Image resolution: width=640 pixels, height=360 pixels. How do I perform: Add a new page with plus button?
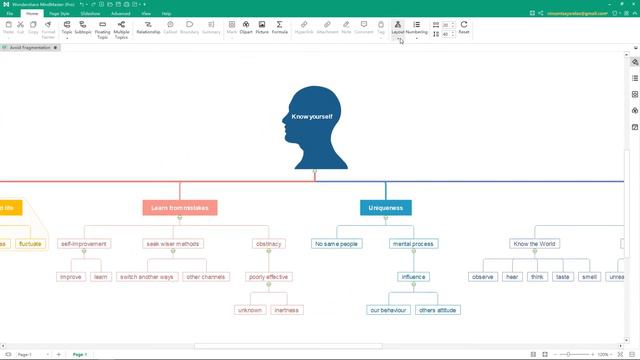(58, 354)
